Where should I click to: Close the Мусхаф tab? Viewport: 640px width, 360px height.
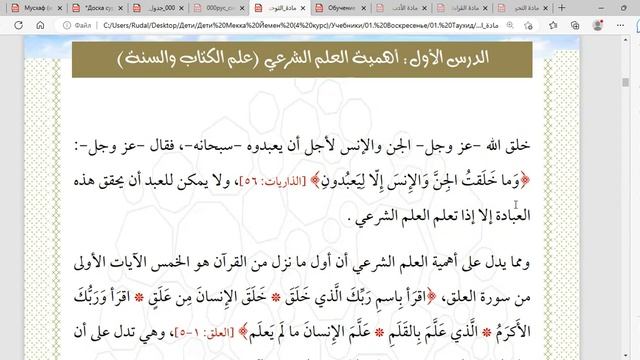(60, 8)
